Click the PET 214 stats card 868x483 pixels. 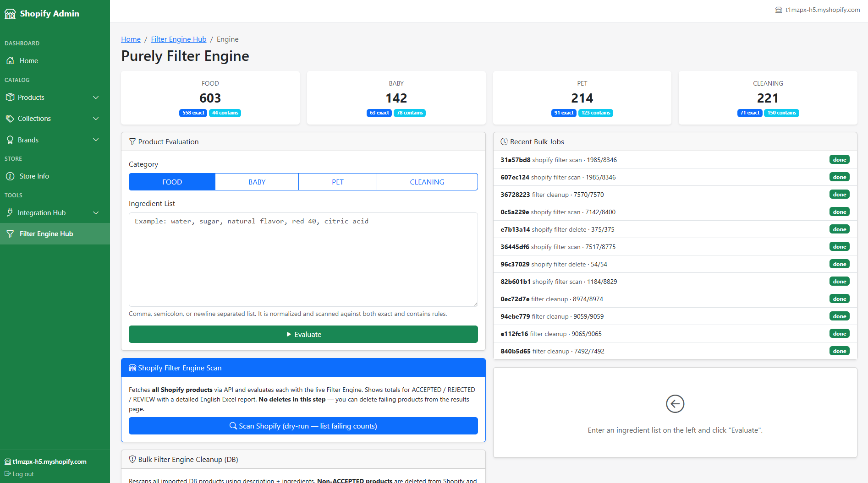[582, 98]
